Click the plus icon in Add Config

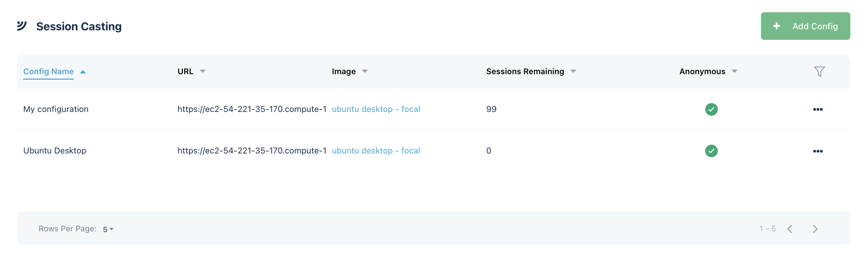click(x=777, y=26)
